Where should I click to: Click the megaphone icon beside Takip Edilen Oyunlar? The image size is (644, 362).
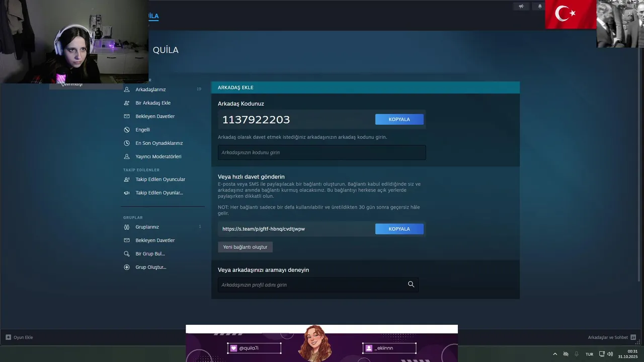pos(127,193)
